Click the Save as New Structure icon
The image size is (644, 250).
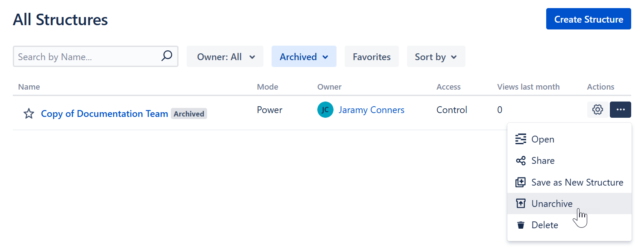[x=521, y=183]
